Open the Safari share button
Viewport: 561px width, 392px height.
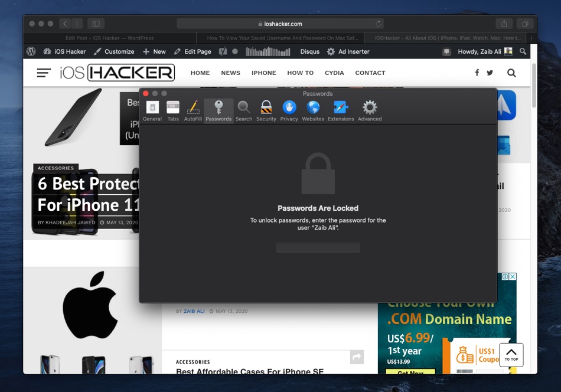pos(504,24)
